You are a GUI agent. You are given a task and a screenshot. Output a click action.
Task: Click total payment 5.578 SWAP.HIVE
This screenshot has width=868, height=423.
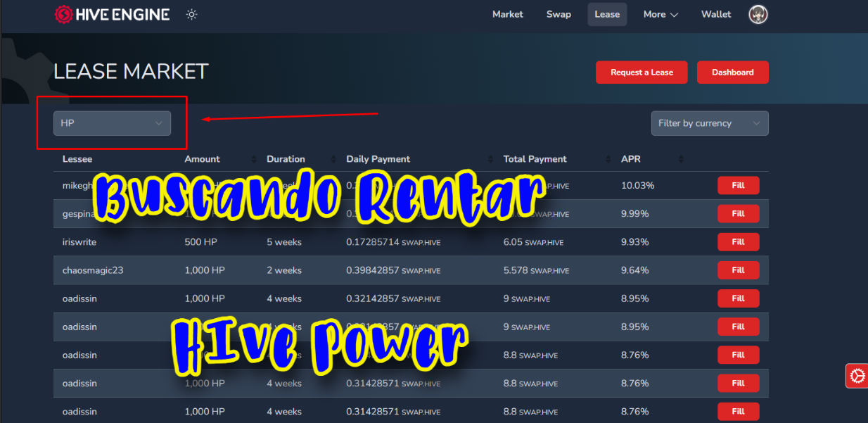(x=537, y=270)
